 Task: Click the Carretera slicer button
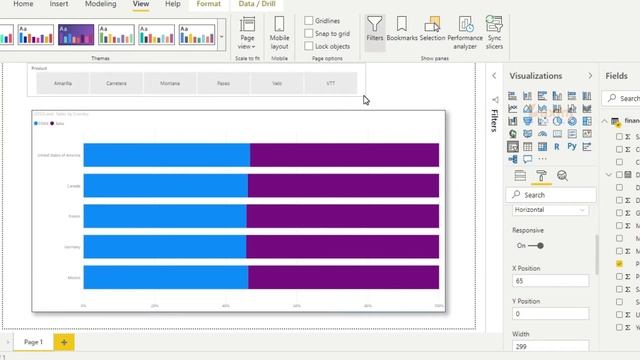116,83
